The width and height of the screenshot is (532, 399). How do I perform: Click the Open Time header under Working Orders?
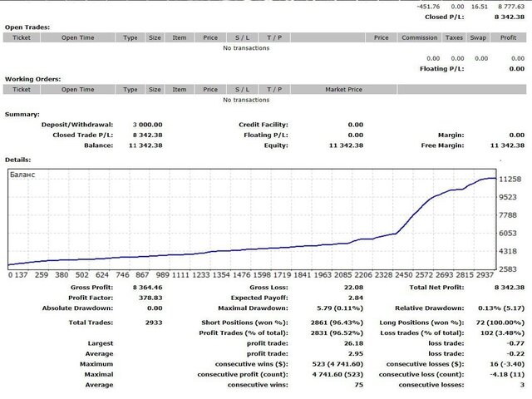click(x=77, y=89)
